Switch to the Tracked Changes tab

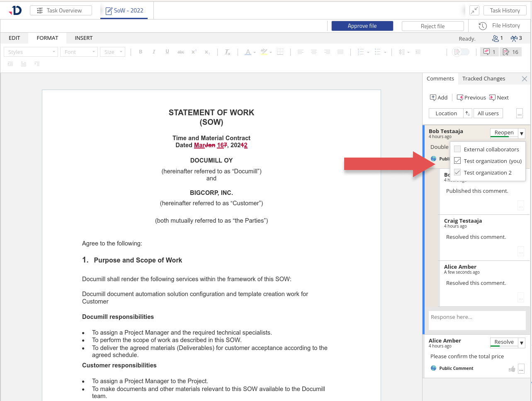coord(483,78)
